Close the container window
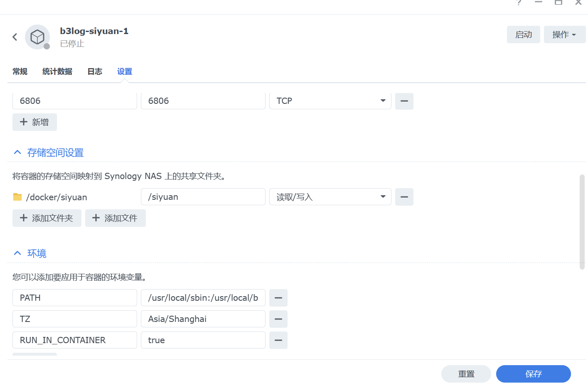Viewport: 588px width, 388px height. click(578, 2)
